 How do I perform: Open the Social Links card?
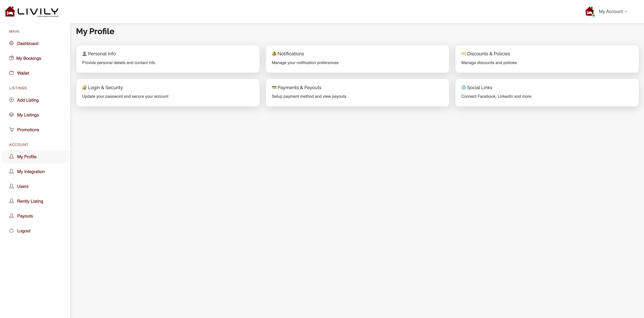click(x=547, y=93)
